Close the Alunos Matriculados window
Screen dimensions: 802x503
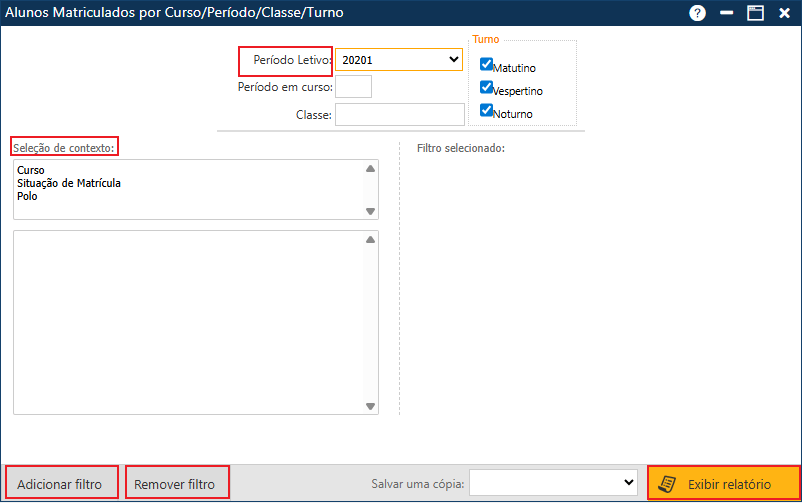pyautogui.click(x=784, y=13)
